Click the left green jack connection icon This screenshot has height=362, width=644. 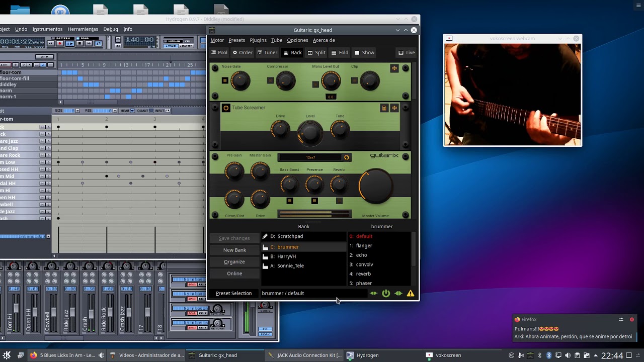click(x=373, y=293)
